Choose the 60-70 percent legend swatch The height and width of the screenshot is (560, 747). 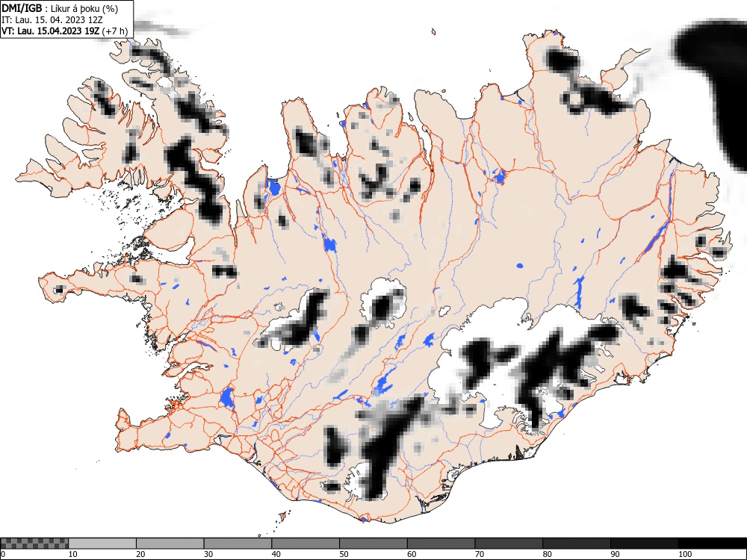[441, 544]
